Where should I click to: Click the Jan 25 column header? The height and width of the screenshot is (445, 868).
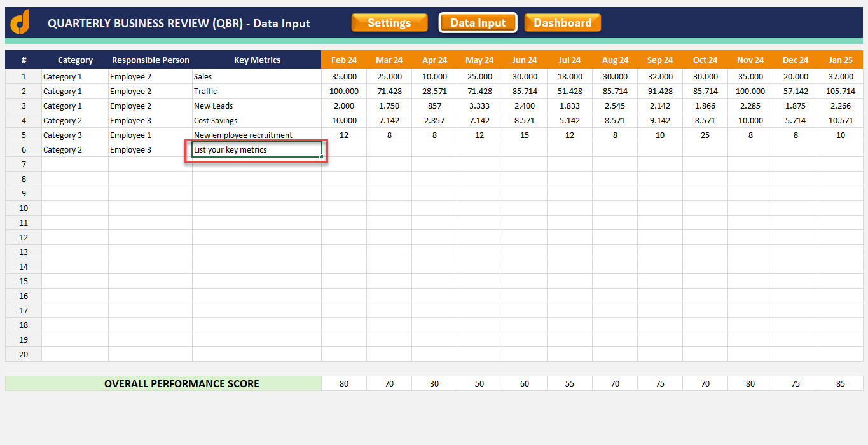[x=841, y=60]
